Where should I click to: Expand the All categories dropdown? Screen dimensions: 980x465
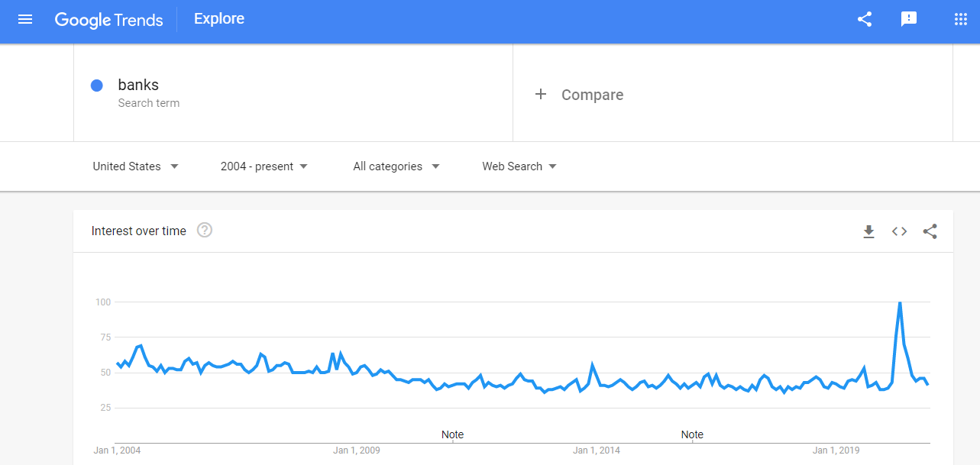tap(396, 166)
